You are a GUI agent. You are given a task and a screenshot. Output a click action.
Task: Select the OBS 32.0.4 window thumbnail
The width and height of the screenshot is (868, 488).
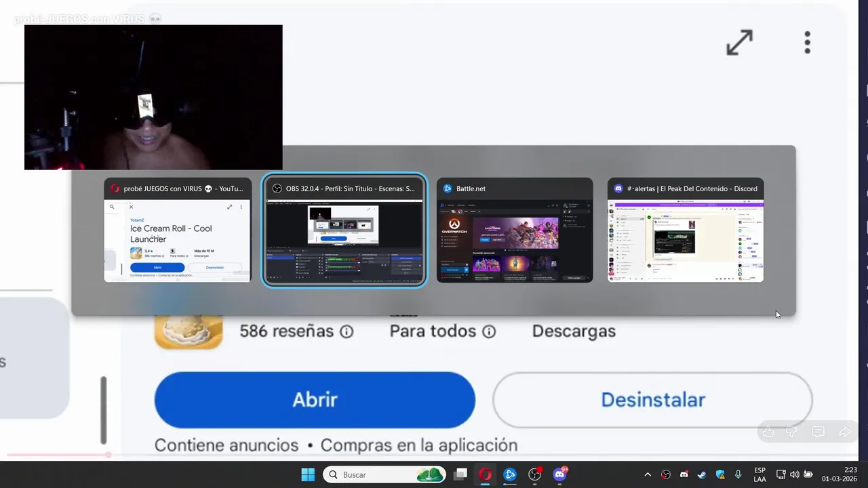(x=344, y=230)
